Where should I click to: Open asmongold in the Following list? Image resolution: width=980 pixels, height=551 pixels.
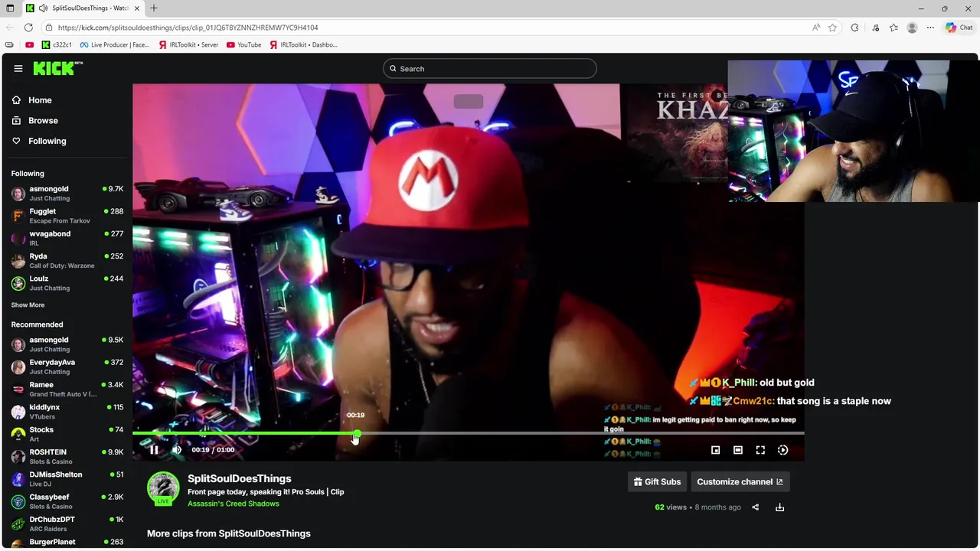click(67, 193)
